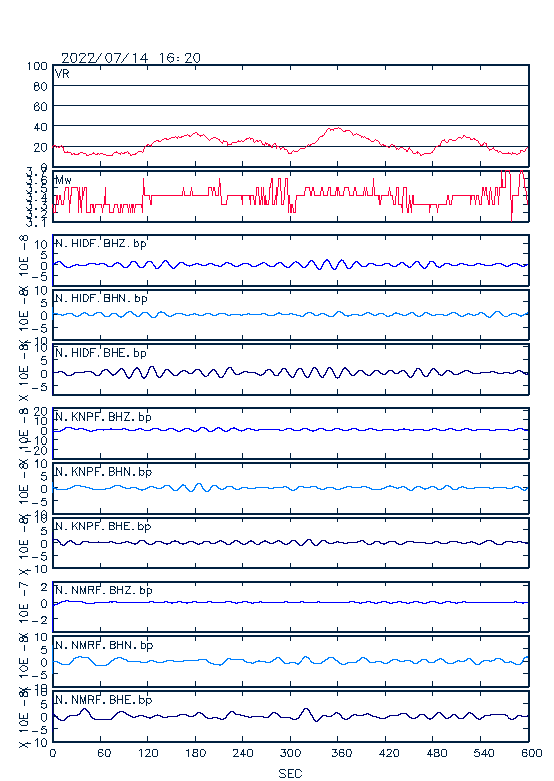
Task: Click the N.NMRF.BHN.bp trace label
Action: click(x=104, y=645)
